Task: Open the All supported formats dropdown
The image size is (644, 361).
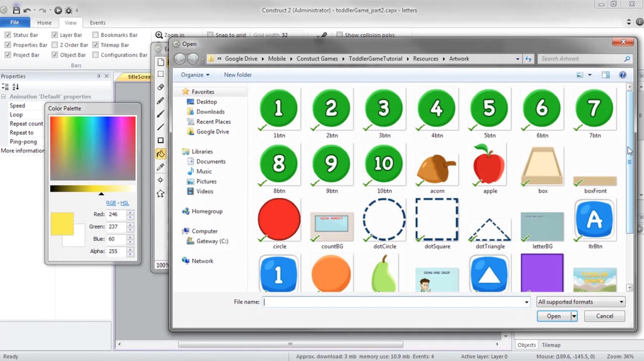Action: (580, 302)
